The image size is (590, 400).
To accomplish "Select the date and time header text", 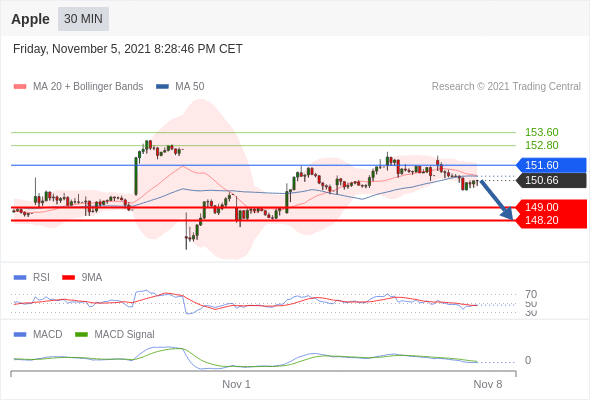I will tap(128, 49).
